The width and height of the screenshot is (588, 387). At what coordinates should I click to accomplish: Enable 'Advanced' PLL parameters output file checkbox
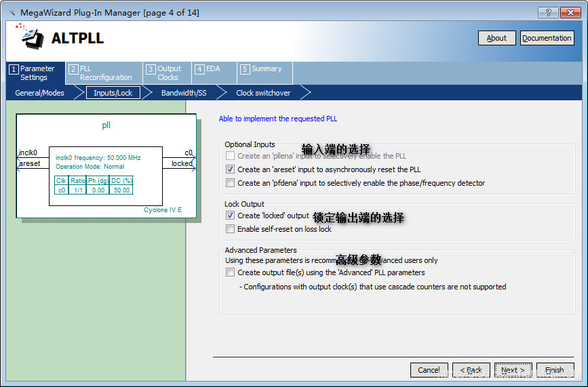(231, 272)
